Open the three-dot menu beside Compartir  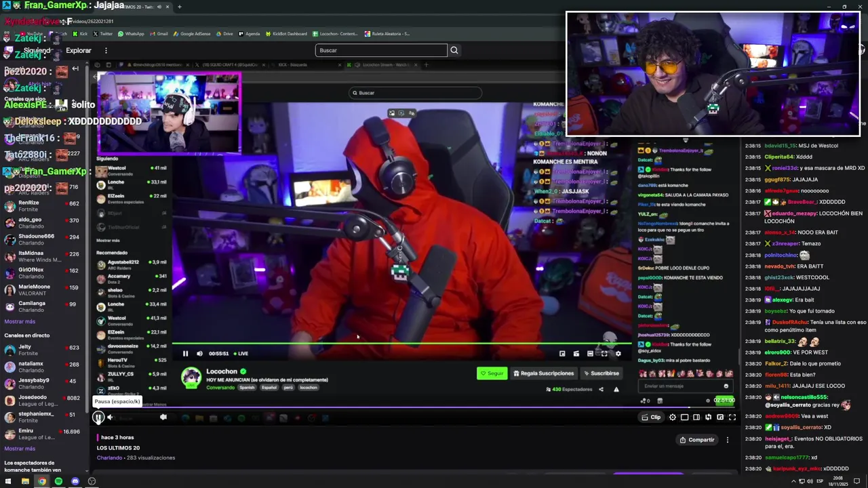[728, 440]
